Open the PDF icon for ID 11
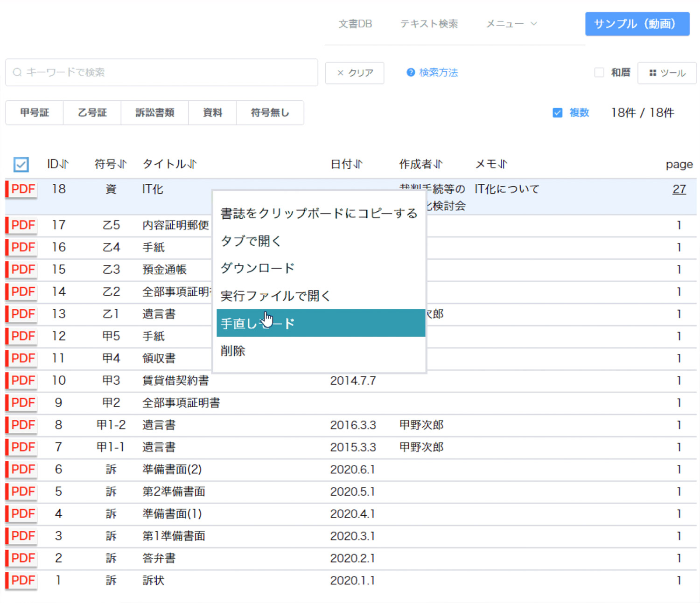The height and width of the screenshot is (603, 700). pyautogui.click(x=21, y=359)
